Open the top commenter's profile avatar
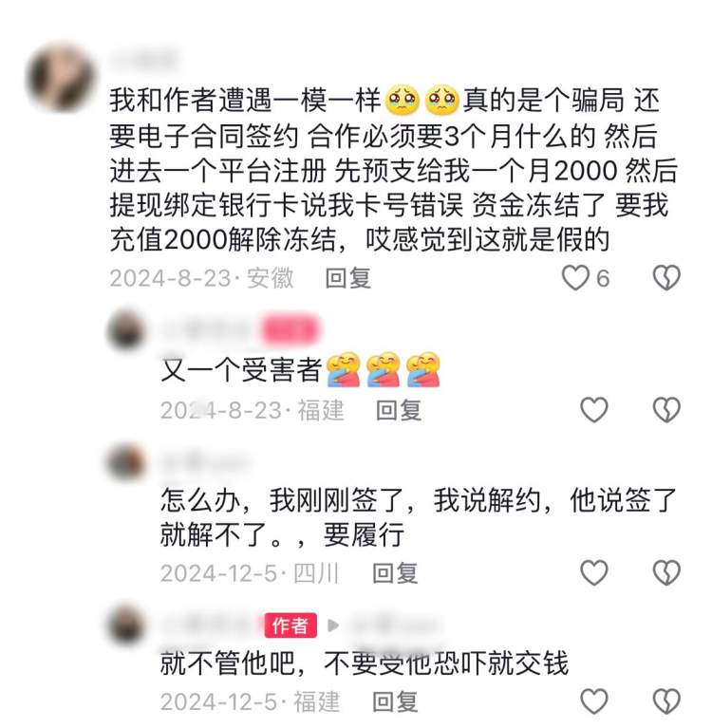 61,78
